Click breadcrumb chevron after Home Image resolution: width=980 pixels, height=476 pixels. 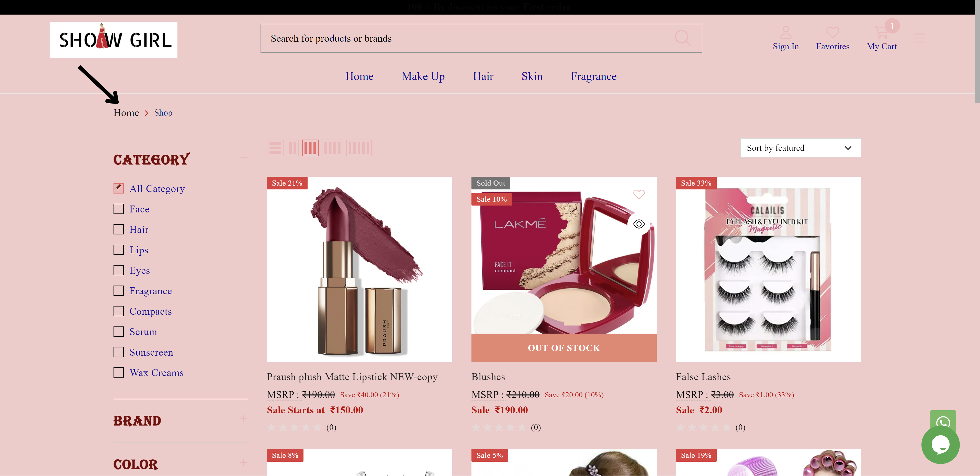click(x=147, y=113)
